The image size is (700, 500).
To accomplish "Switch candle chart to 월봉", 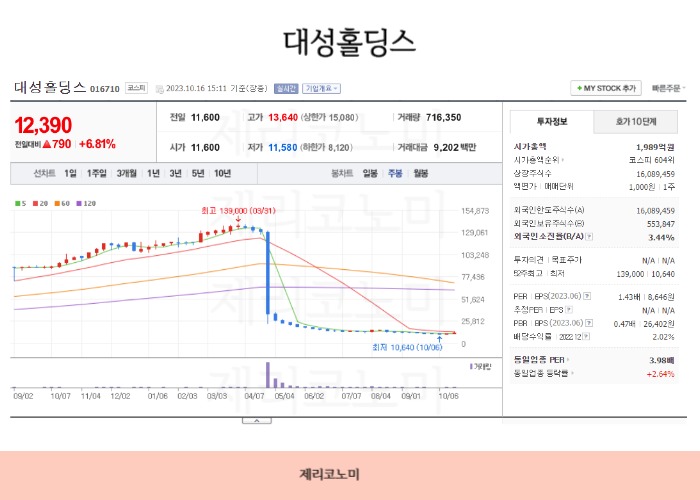I will tap(421, 173).
